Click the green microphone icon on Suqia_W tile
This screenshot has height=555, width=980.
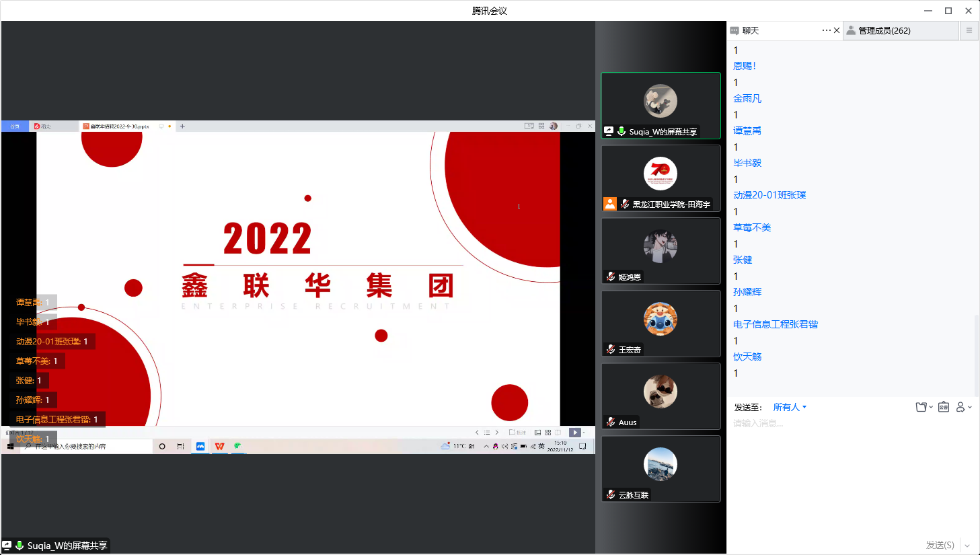pyautogui.click(x=621, y=131)
